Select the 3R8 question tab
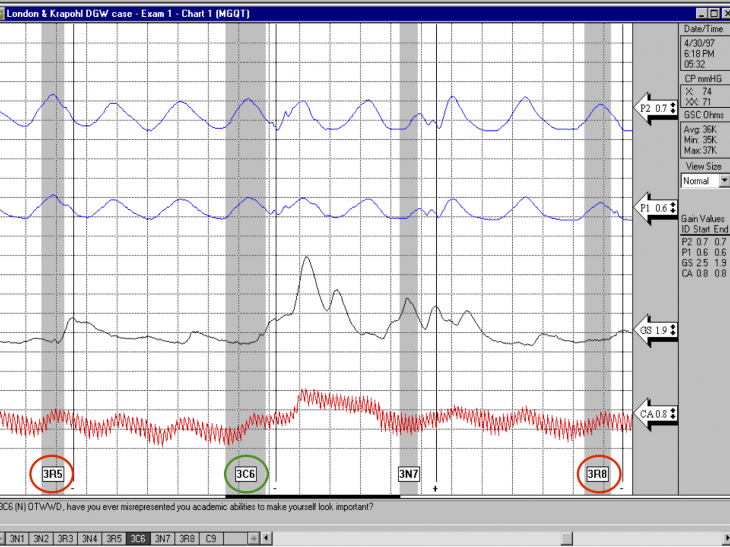Image resolution: width=730 pixels, height=547 pixels. [186, 538]
